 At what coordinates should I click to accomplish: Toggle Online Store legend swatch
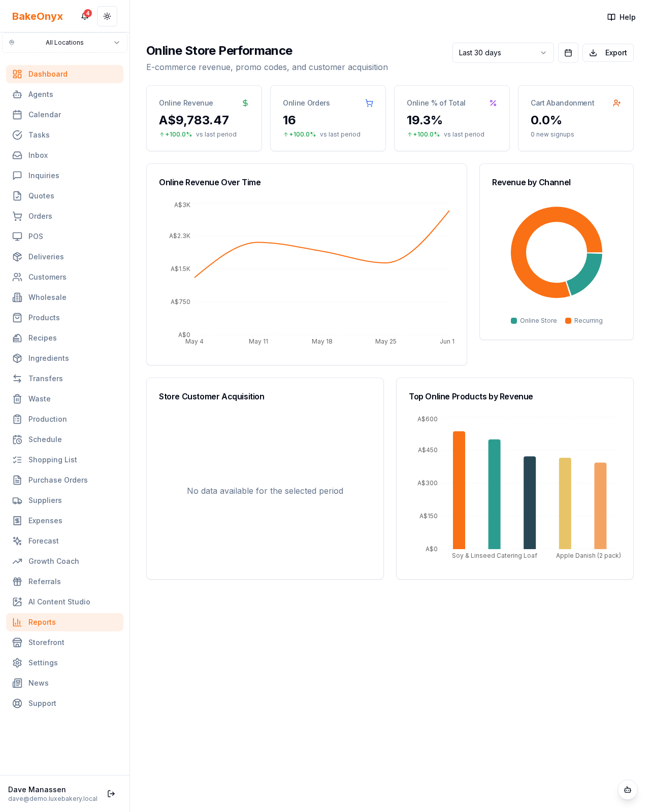(514, 321)
